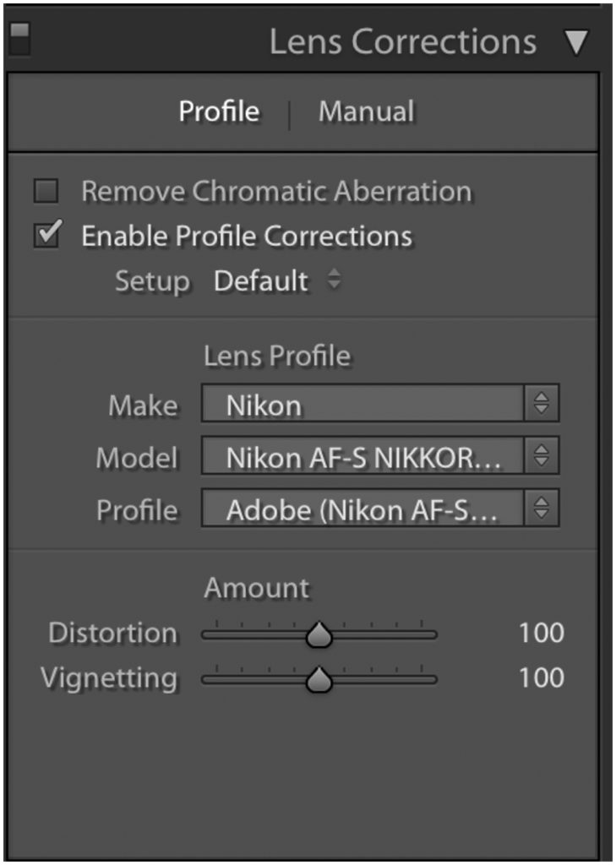
Task: Click the Make field stepper arrows
Action: [542, 404]
